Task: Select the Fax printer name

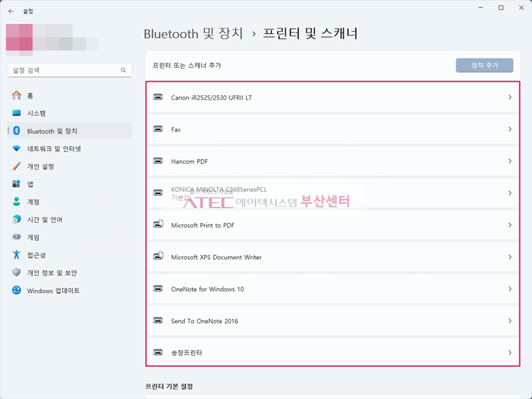Action: (x=176, y=130)
